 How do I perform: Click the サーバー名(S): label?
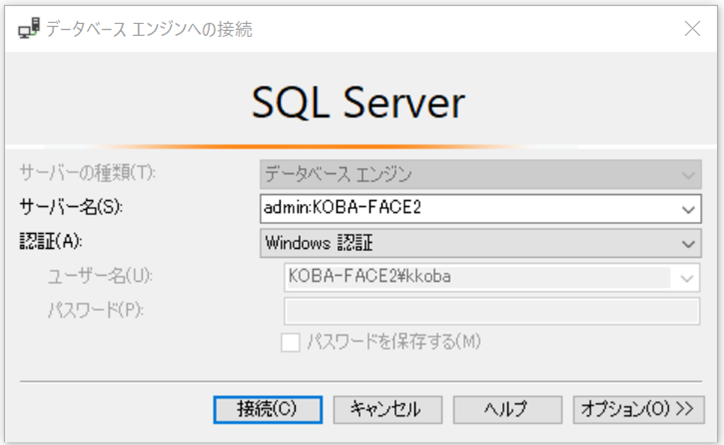71,207
